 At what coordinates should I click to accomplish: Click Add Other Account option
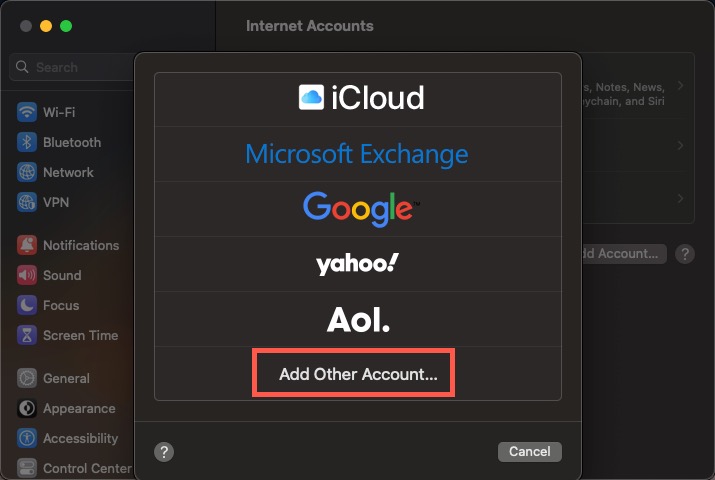click(358, 375)
